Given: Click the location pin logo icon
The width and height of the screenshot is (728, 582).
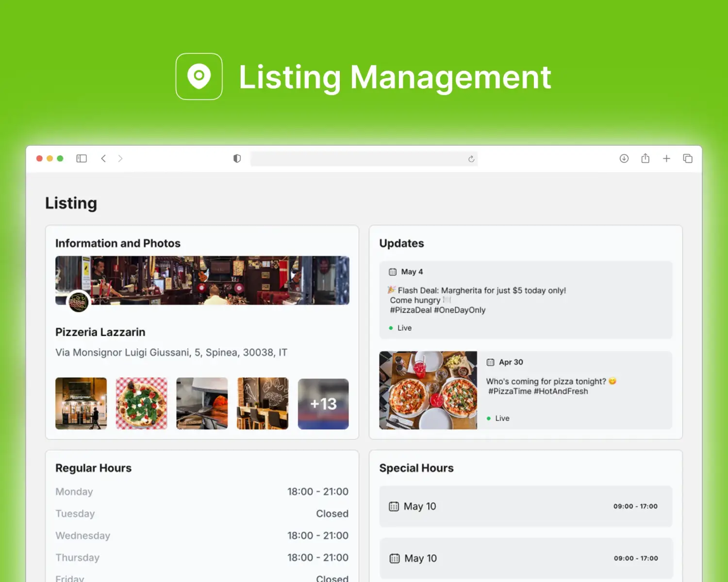Looking at the screenshot, I should click(199, 77).
